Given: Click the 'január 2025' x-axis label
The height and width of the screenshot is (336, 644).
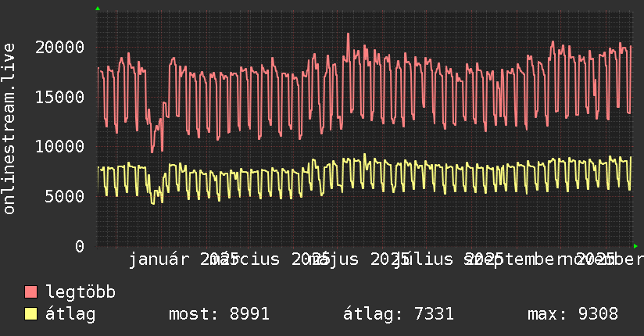Looking at the screenshot, I should click(x=184, y=259).
